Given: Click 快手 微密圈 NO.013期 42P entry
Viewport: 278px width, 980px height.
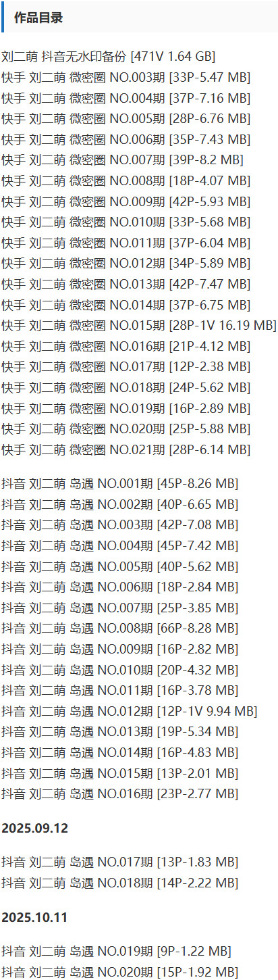Looking at the screenshot, I should (x=126, y=284).
